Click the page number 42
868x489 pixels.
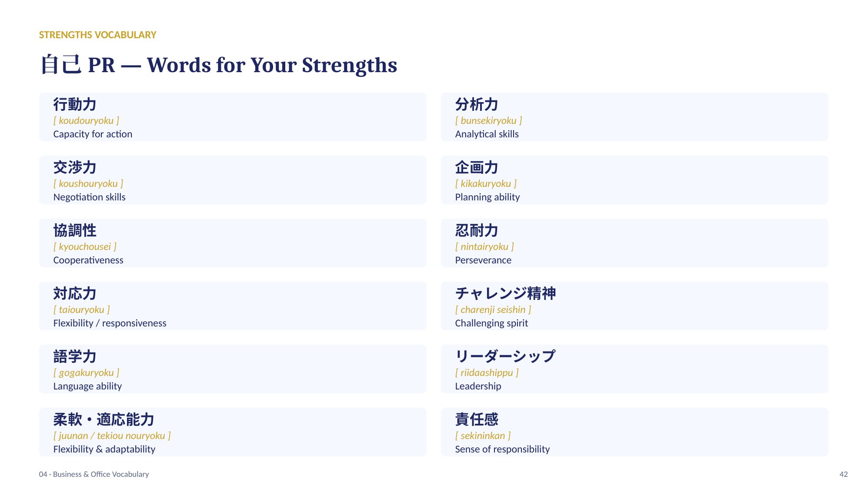coord(844,474)
